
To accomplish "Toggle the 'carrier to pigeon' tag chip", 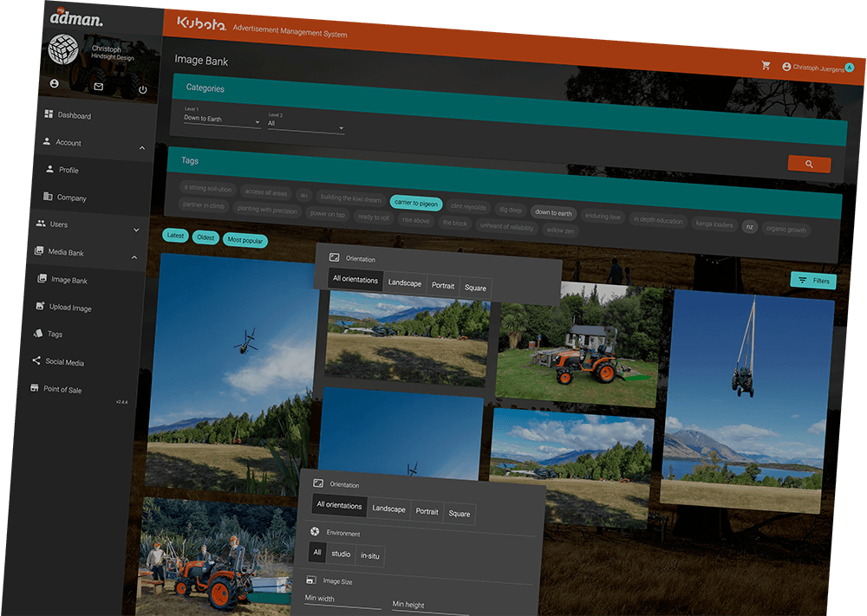I will [416, 204].
